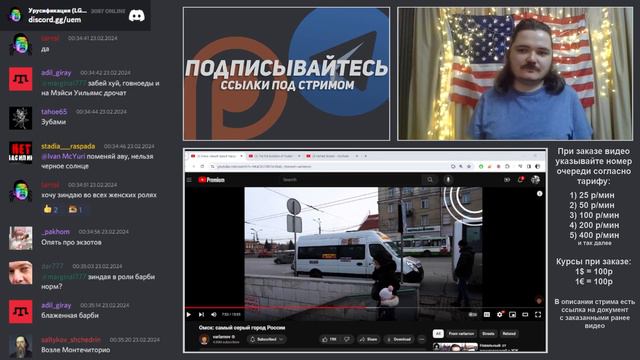Click the thumbs-up reaction under message
This screenshot has height=360, width=640.
(x=50, y=210)
